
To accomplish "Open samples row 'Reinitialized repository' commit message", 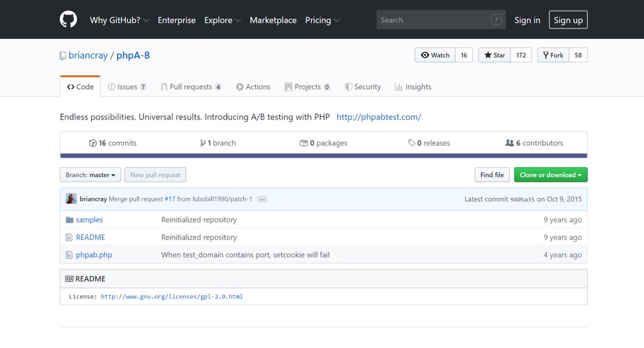I will tap(199, 220).
